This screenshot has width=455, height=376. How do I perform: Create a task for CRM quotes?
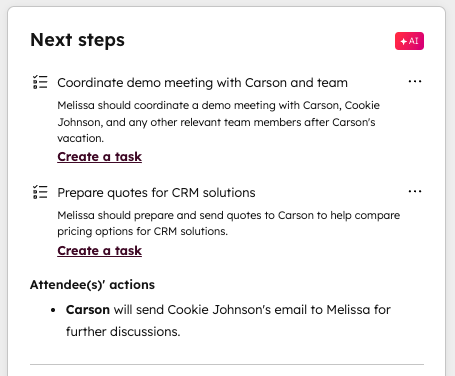pyautogui.click(x=99, y=251)
